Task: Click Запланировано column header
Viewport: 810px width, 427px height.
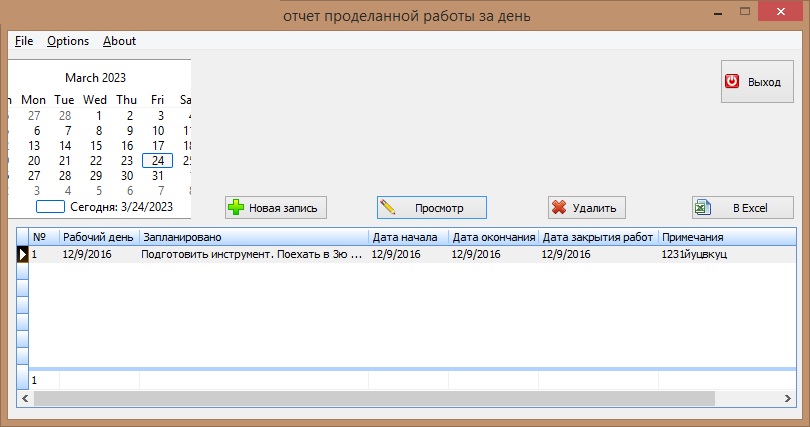Action: pos(254,237)
